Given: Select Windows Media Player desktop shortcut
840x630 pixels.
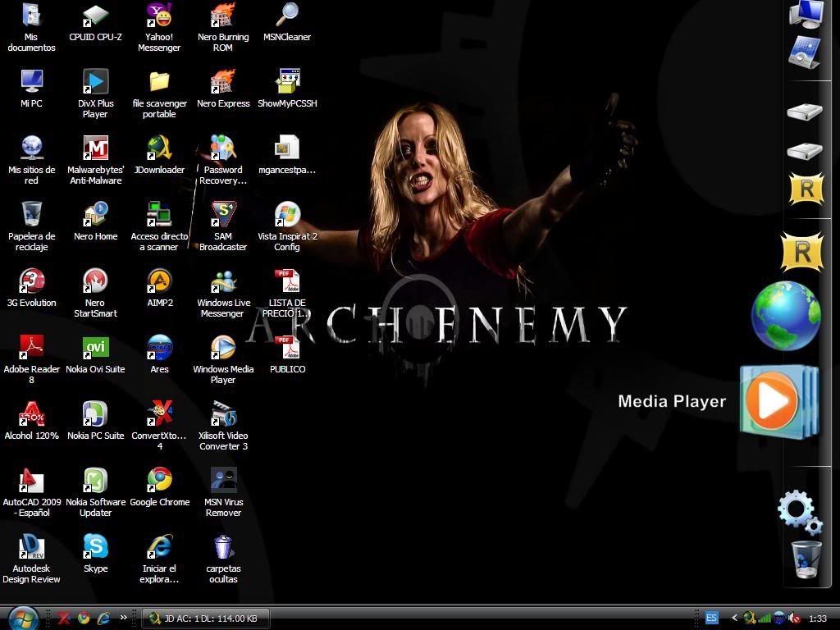Looking at the screenshot, I should 223,359.
